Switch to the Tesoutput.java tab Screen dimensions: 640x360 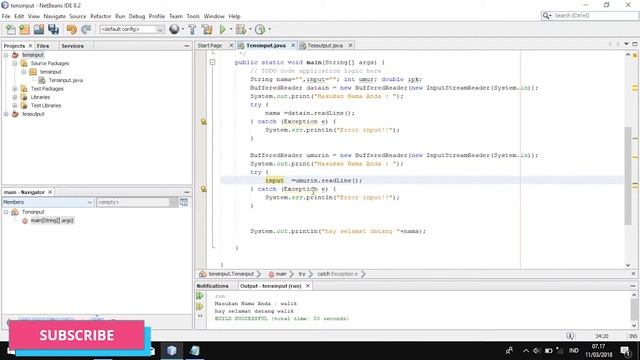coord(325,45)
